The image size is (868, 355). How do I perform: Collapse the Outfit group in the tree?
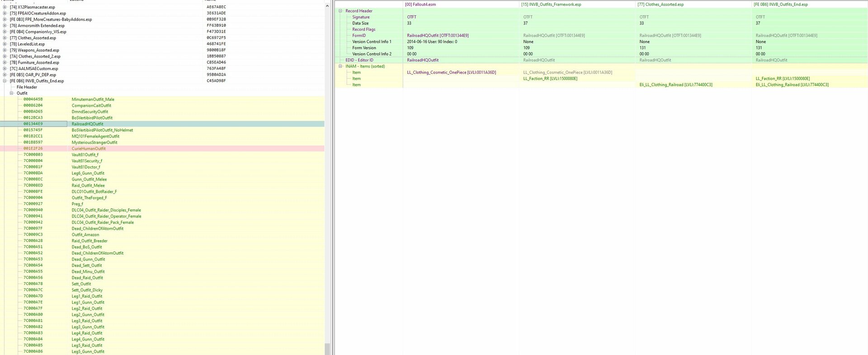[x=11, y=93]
